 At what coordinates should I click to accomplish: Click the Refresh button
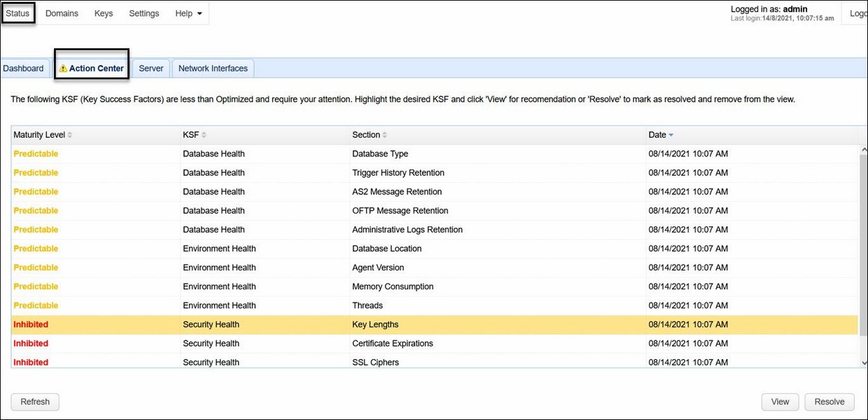[35, 401]
